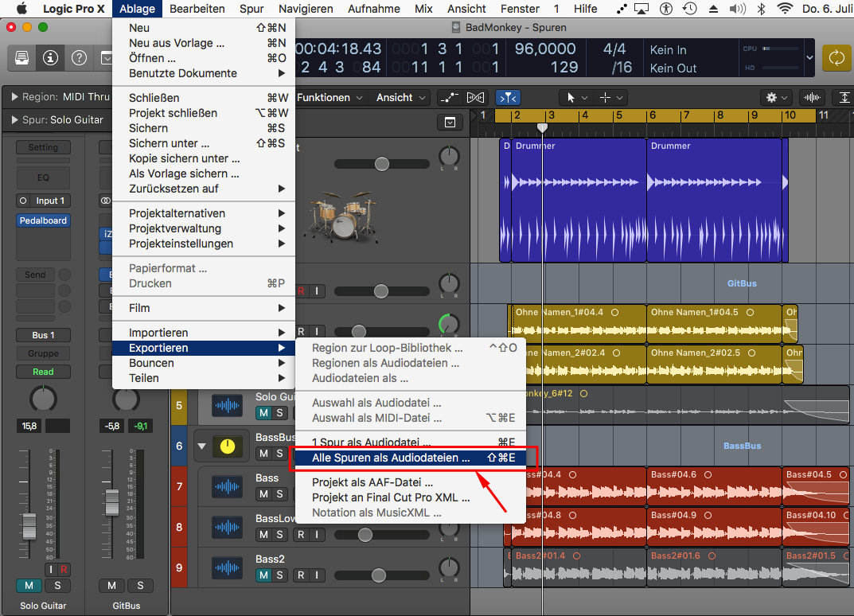
Task: Click the tempo value 96,0000 in LCD
Action: pos(545,49)
